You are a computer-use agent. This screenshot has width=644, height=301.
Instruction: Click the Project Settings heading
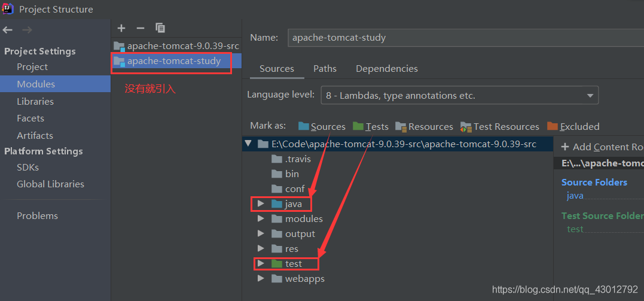[x=40, y=51]
